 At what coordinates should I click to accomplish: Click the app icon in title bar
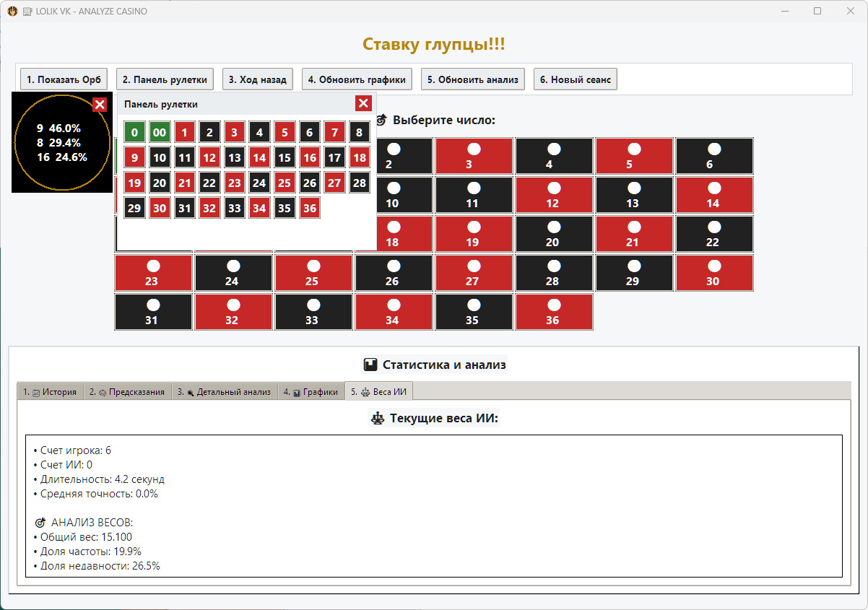[x=12, y=12]
